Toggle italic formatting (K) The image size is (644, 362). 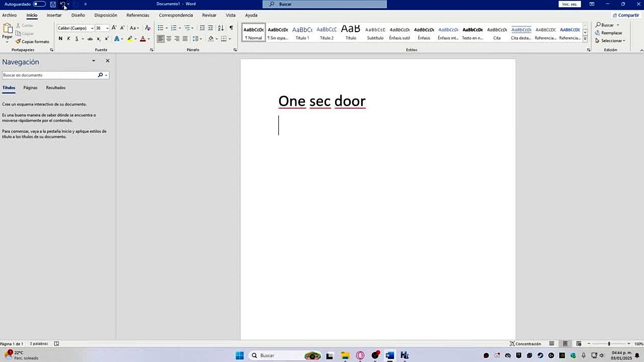68,39
